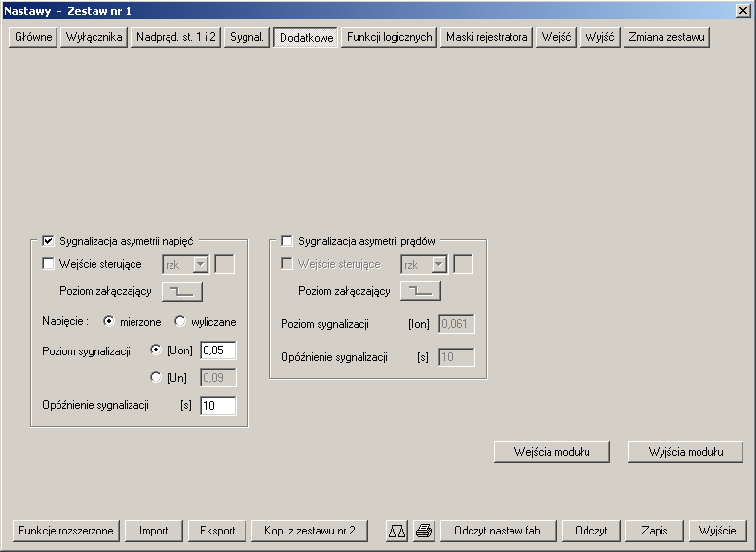Choose the [Un] signaling level option
Screen dimensions: 756x552
155,377
